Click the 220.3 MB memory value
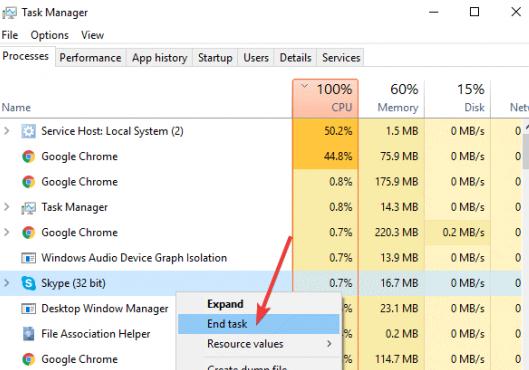The width and height of the screenshot is (529, 370). click(397, 232)
